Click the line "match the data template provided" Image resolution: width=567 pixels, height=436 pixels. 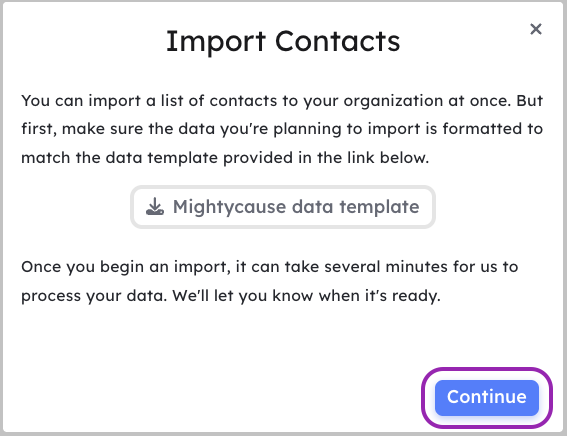click(225, 158)
